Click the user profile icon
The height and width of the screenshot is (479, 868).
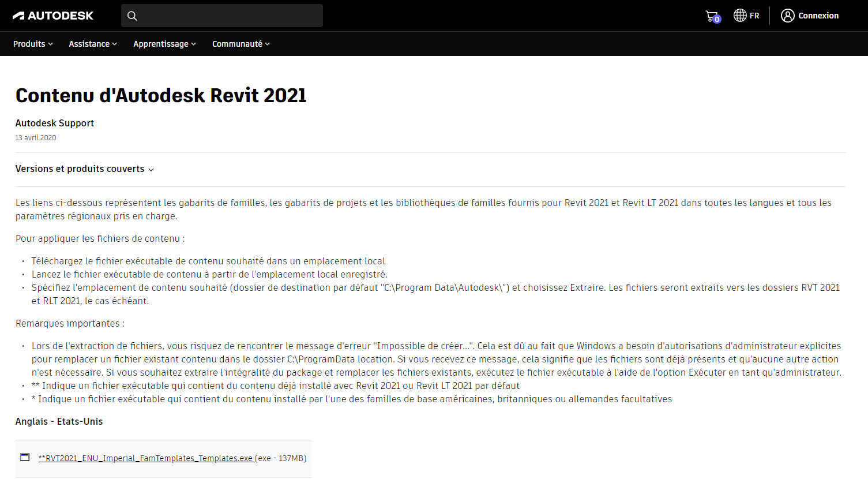pos(787,16)
